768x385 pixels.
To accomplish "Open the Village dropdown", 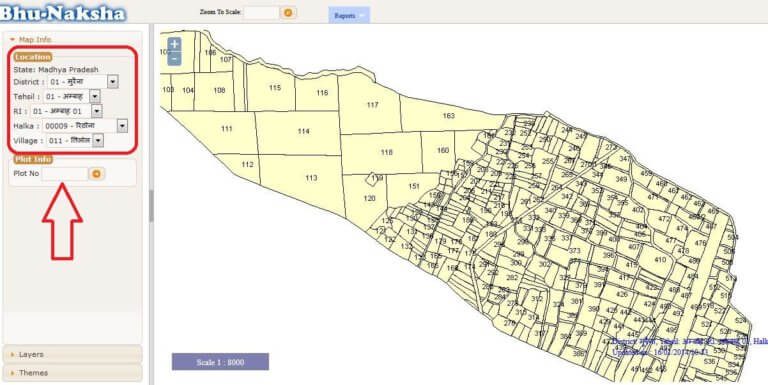I will pyautogui.click(x=98, y=141).
